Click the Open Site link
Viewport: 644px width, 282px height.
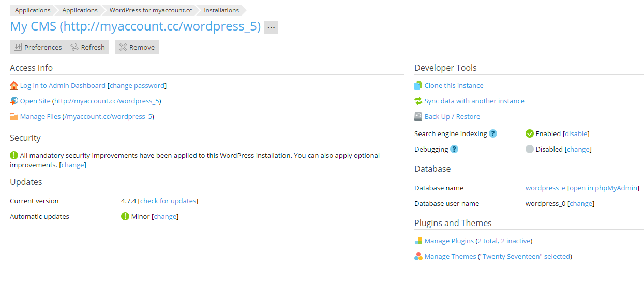click(35, 101)
